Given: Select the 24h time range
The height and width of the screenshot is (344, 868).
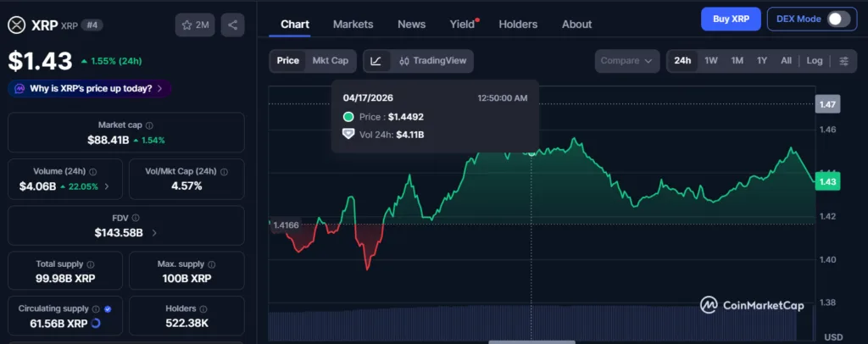Looking at the screenshot, I should [682, 61].
